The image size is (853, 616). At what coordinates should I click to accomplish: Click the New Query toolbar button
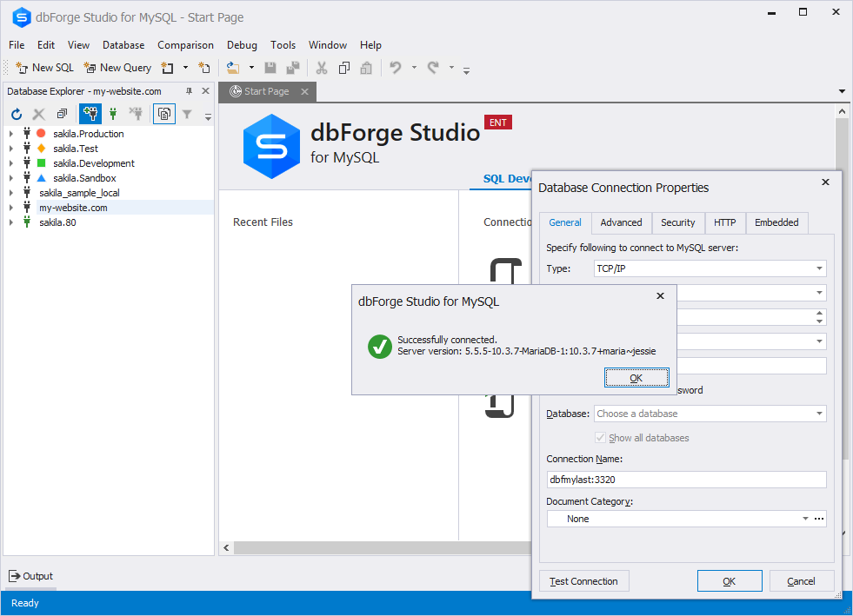pyautogui.click(x=117, y=68)
